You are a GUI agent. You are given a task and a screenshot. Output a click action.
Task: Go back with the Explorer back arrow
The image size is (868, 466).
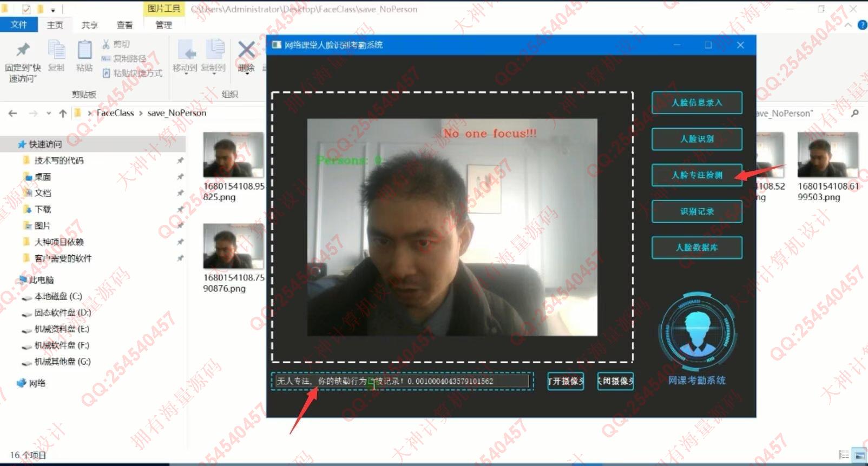point(13,113)
